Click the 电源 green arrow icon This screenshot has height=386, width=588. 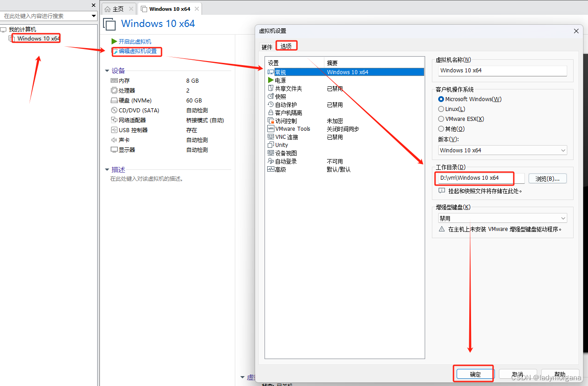tap(271, 80)
